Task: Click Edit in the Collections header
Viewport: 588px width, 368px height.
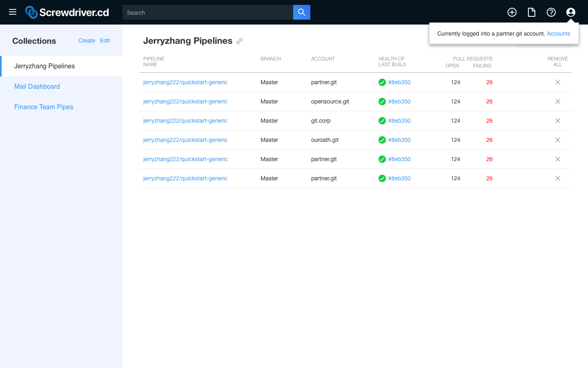Action: tap(105, 40)
